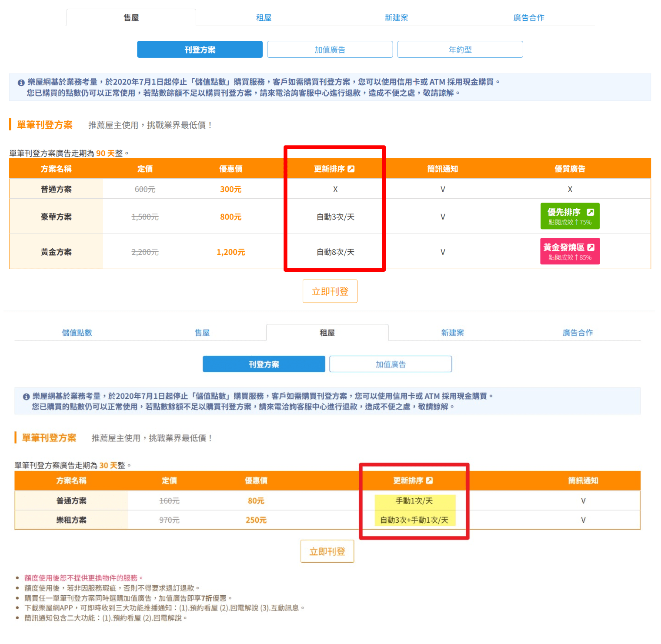Select the 售屋 tab in upper section
Screen dimensions: 661x644
[x=131, y=17]
